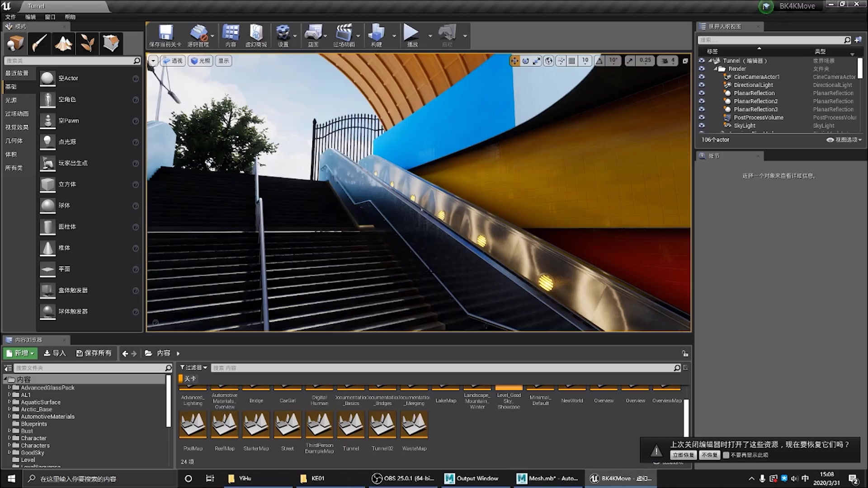Screen dimensions: 868x488
Task: Click 立即恢复 to restore assets
Action: 683,455
